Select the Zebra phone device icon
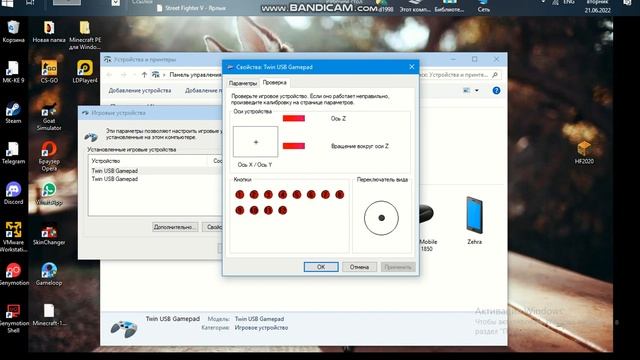Screen dimensions: 640x360 [474, 220]
